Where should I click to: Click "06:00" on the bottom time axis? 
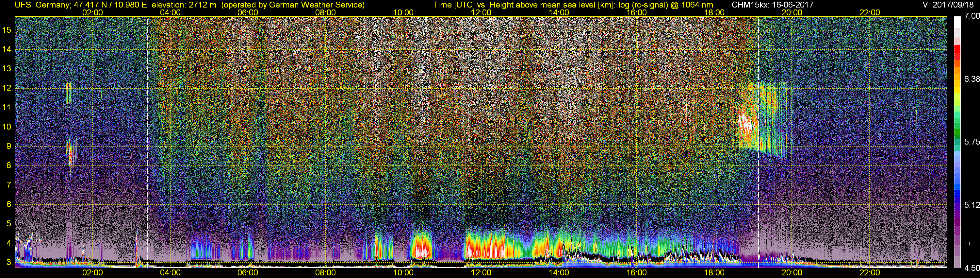pos(248,273)
